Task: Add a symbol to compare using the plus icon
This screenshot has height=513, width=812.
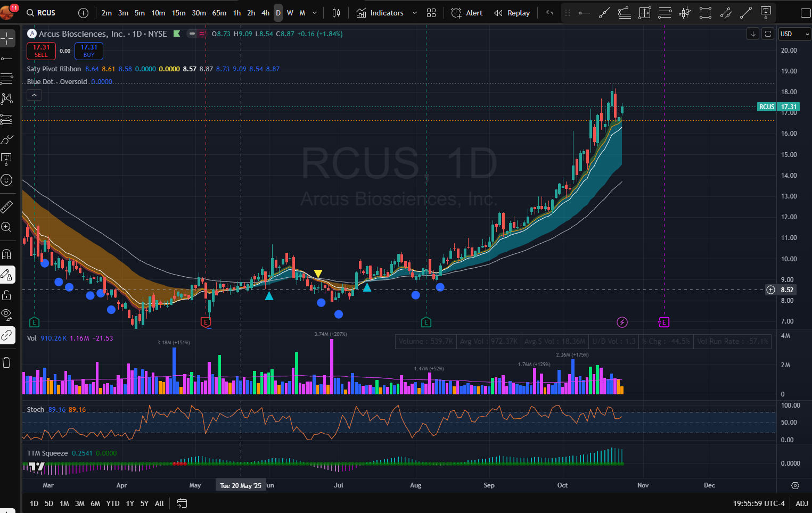Action: click(x=83, y=13)
